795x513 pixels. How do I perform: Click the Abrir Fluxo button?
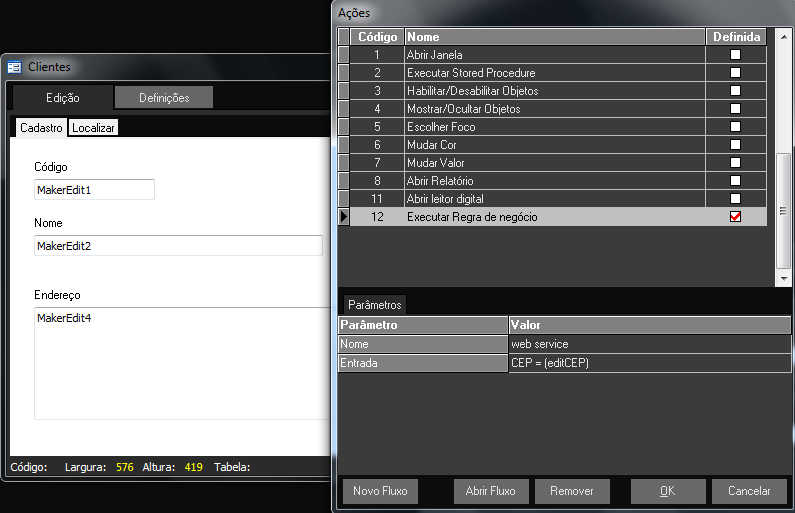click(x=490, y=491)
